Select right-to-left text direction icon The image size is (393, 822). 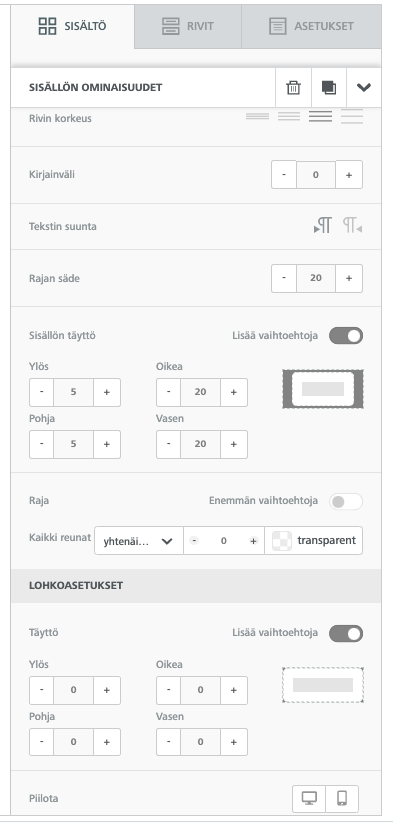click(x=353, y=226)
